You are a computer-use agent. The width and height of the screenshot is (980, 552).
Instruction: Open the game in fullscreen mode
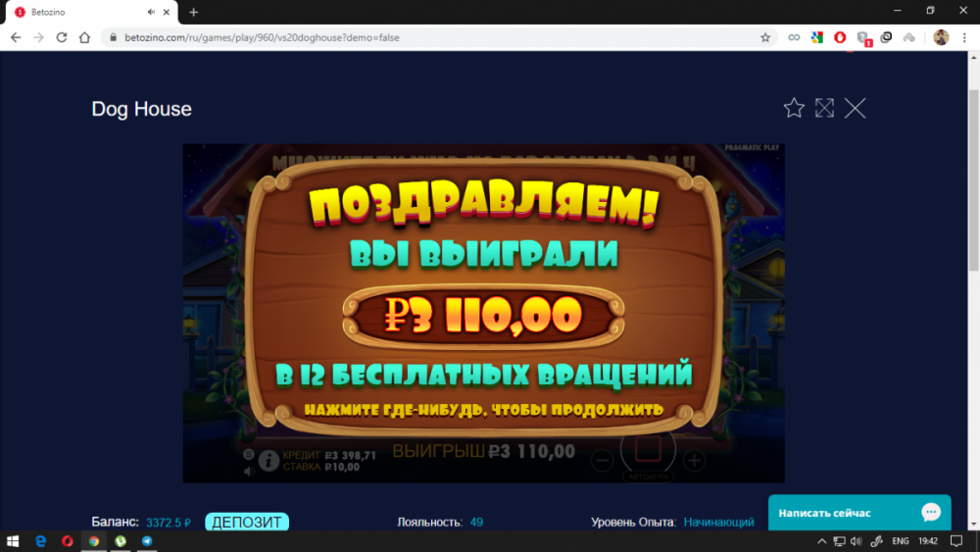(x=824, y=108)
